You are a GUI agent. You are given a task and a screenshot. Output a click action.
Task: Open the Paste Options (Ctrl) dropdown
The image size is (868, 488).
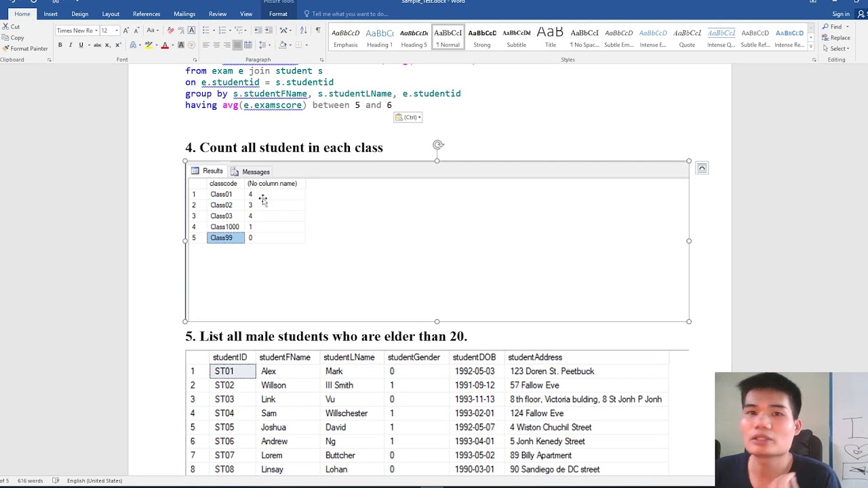click(408, 117)
